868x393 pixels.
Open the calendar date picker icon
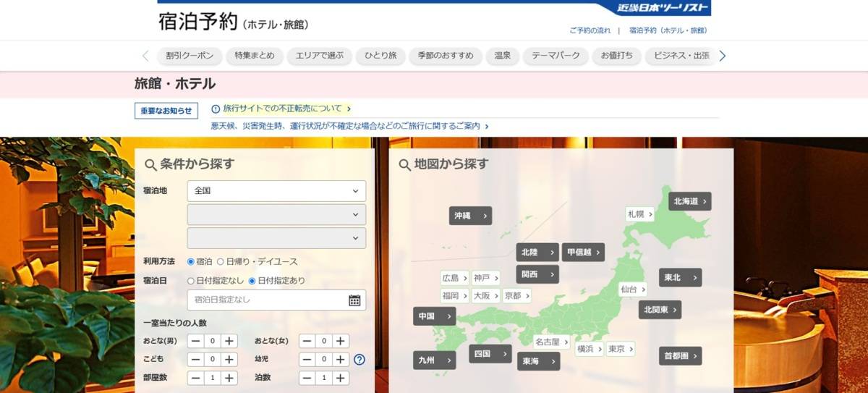click(x=354, y=300)
